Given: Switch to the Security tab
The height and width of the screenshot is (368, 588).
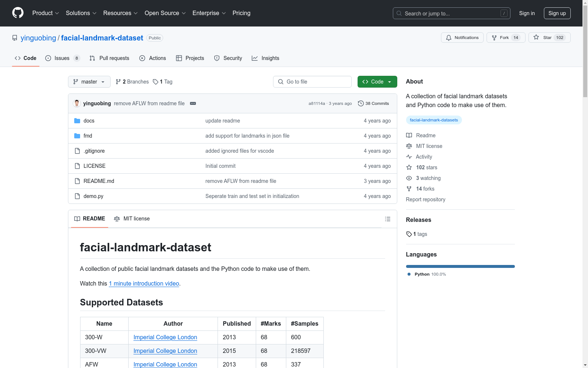Looking at the screenshot, I should pyautogui.click(x=228, y=58).
